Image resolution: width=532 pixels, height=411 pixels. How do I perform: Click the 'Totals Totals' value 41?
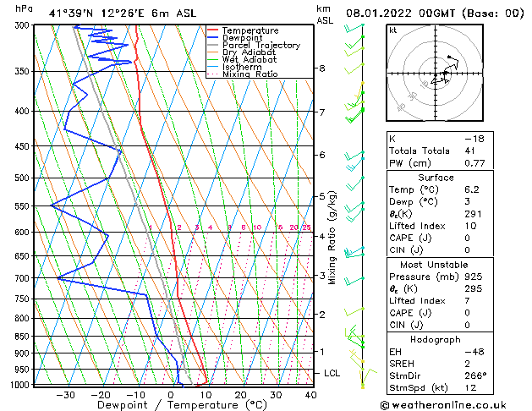click(x=470, y=151)
